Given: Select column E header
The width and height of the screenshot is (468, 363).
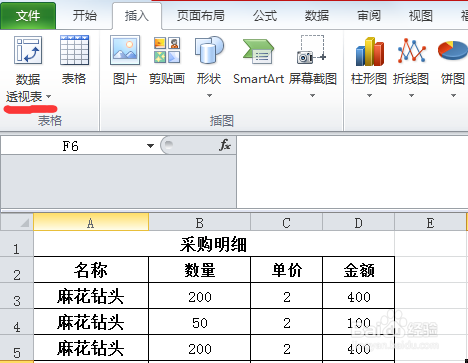Looking at the screenshot, I should [430, 222].
